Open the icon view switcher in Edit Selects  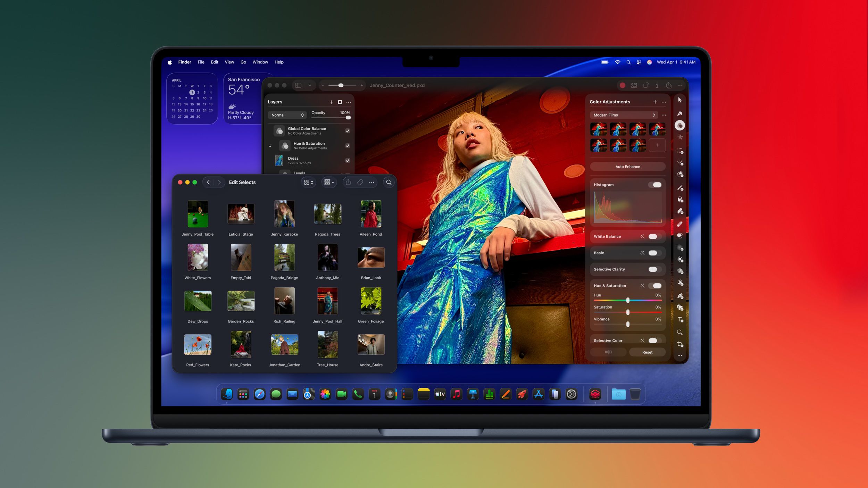(x=308, y=182)
